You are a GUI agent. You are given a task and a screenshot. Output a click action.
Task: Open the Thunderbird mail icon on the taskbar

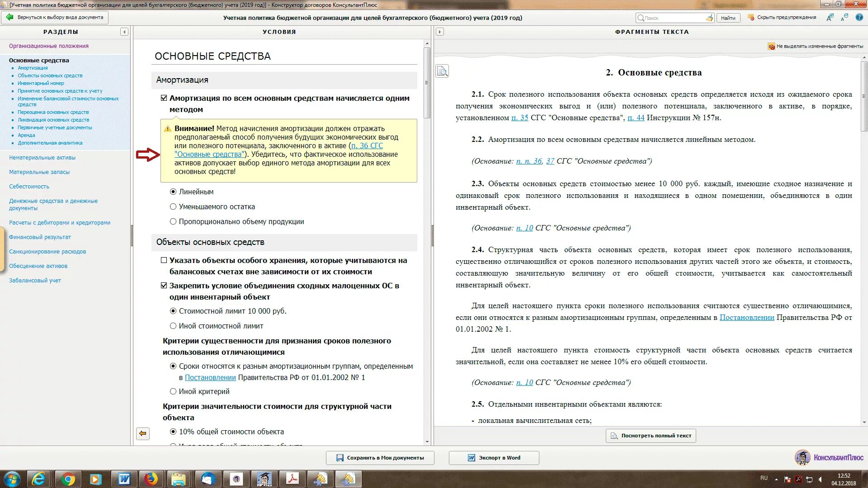(208, 479)
